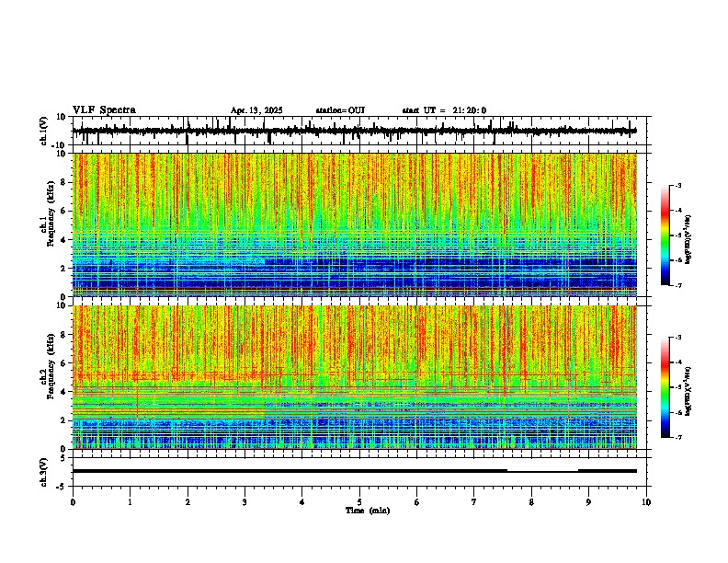Image resolution: width=728 pixels, height=563 pixels.
Task: Click the ch.1 color bar log(PSD) unit label
Action: [x=688, y=239]
